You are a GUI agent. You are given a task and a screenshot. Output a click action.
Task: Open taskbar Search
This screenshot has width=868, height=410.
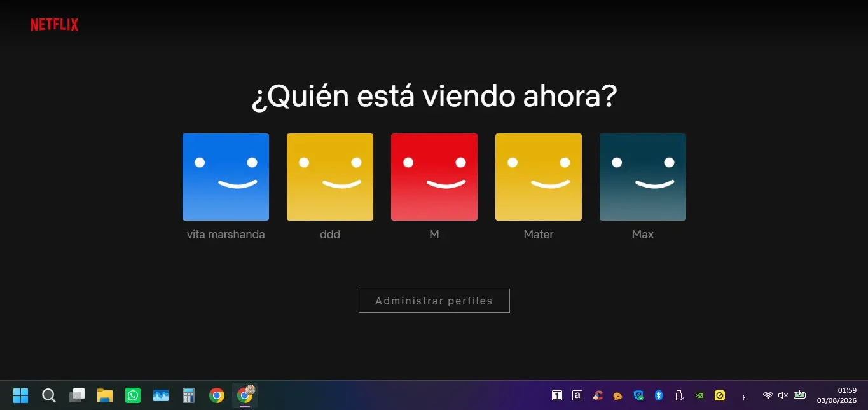pos(49,395)
